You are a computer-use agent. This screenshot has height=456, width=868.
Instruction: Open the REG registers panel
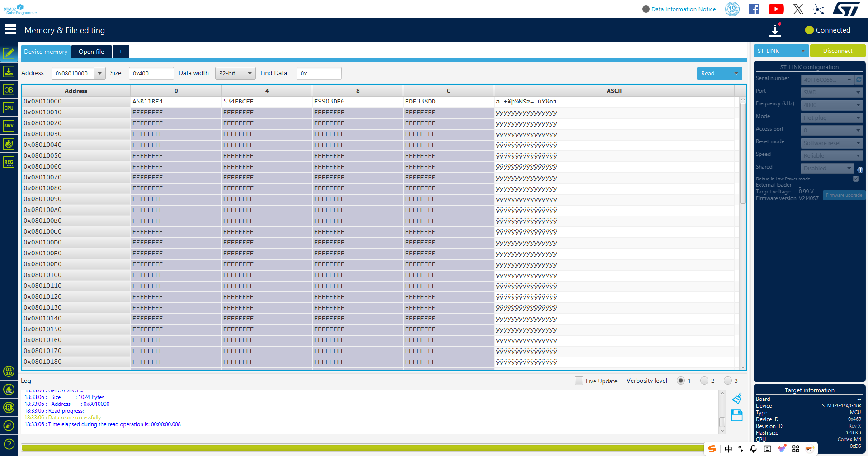(x=9, y=162)
